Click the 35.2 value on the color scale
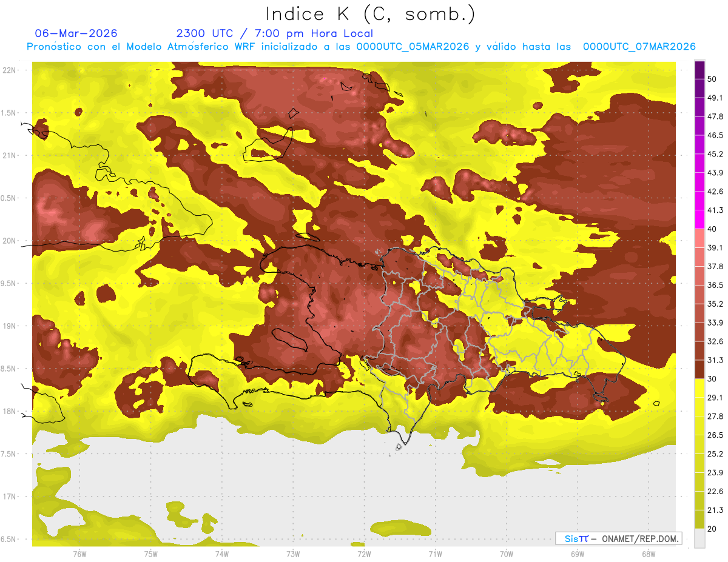Screen dimensions: 728x562 click(x=715, y=304)
